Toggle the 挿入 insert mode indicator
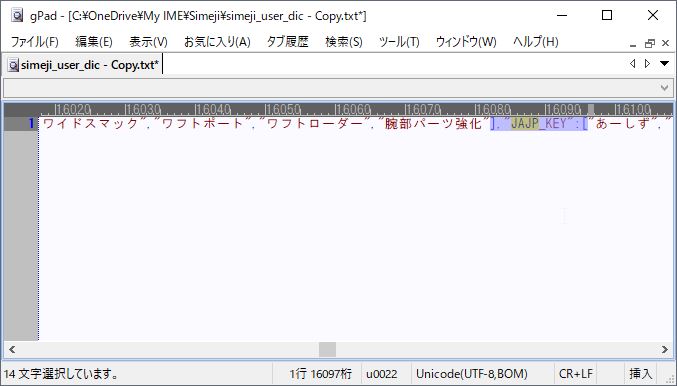This screenshot has width=677, height=386. 640,373
